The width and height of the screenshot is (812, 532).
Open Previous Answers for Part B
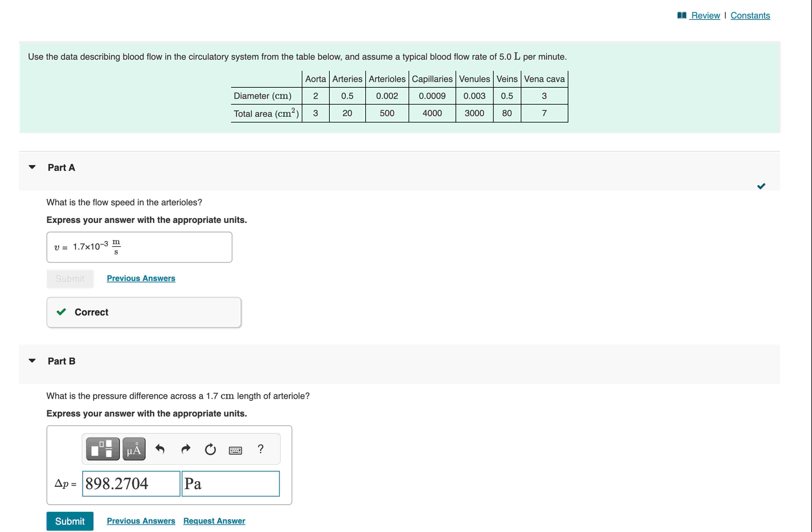(141, 521)
